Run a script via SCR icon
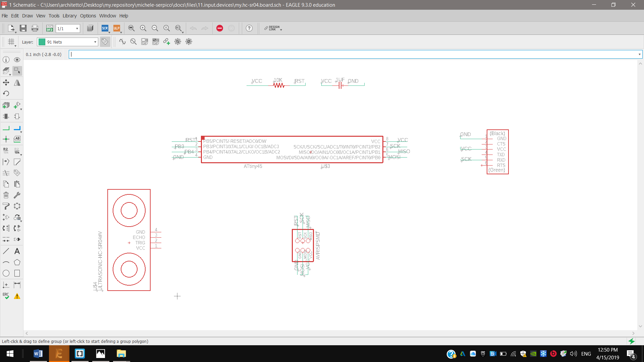 point(105,28)
